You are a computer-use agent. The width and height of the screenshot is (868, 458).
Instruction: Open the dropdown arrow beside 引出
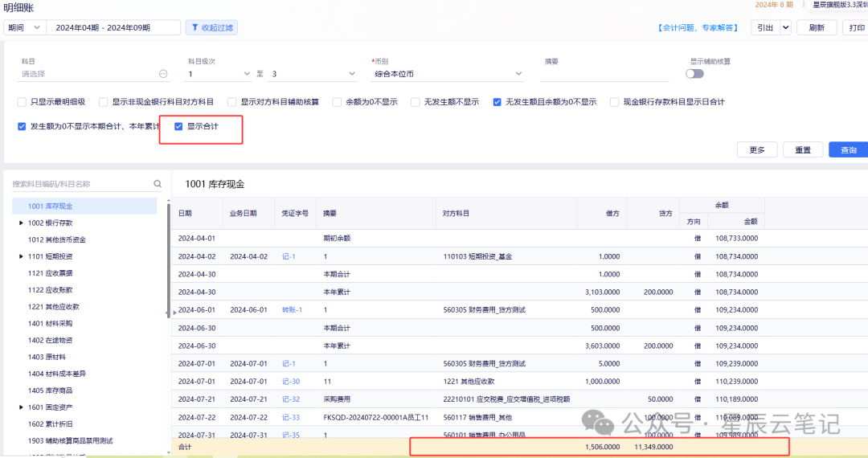click(x=785, y=27)
